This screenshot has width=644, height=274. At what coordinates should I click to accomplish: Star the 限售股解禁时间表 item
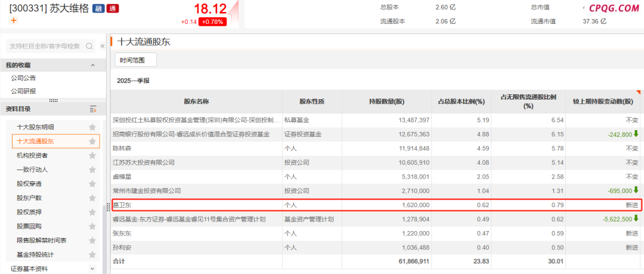(92, 241)
